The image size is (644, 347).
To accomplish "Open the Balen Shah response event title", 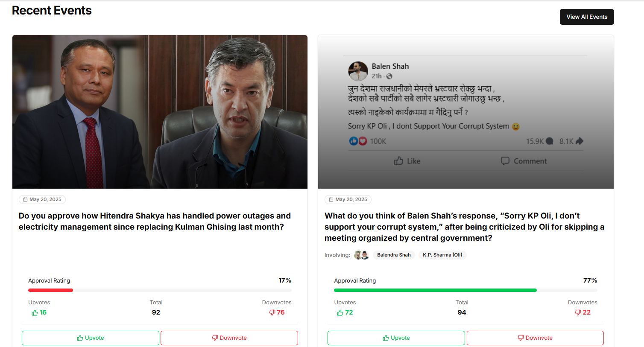I will [x=464, y=227].
